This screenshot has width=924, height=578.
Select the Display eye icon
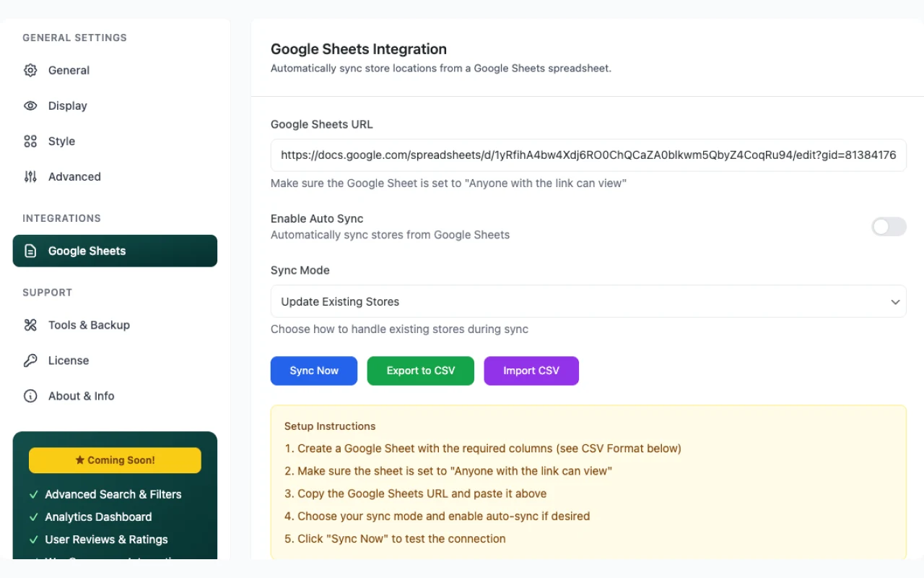[30, 105]
